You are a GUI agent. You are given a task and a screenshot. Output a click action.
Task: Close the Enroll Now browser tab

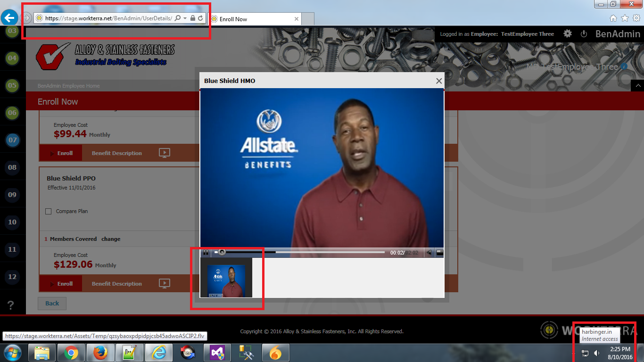[x=296, y=19]
